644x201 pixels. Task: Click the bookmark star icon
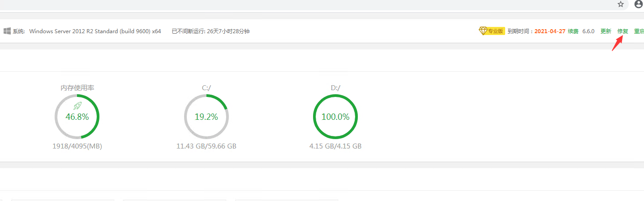click(x=620, y=4)
